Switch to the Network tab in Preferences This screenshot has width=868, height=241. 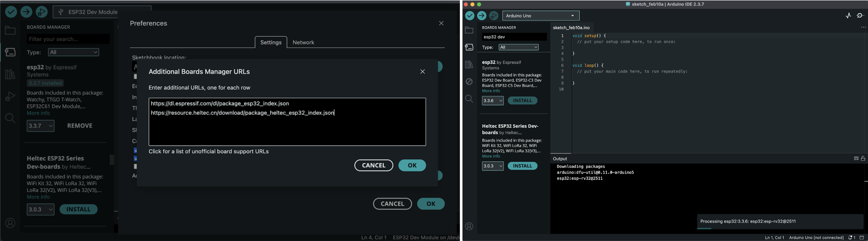[x=303, y=43]
